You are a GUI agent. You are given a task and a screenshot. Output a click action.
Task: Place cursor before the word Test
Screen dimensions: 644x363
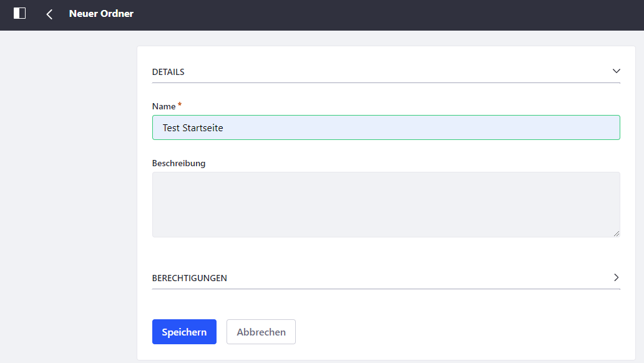[x=163, y=128]
